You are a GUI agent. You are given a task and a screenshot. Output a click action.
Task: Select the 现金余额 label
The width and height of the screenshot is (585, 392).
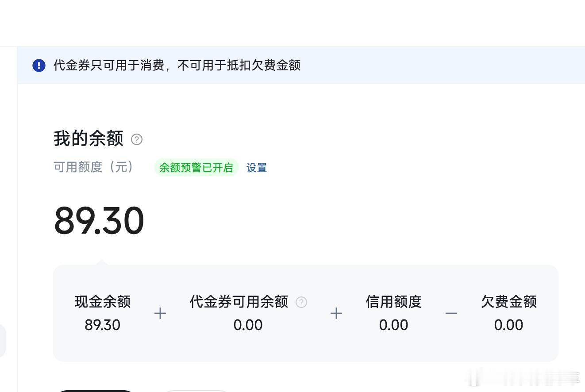[103, 302]
